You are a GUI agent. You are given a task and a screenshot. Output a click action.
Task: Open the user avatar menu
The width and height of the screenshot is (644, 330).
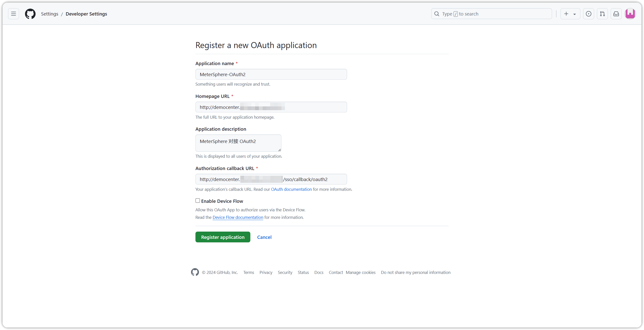pos(630,14)
